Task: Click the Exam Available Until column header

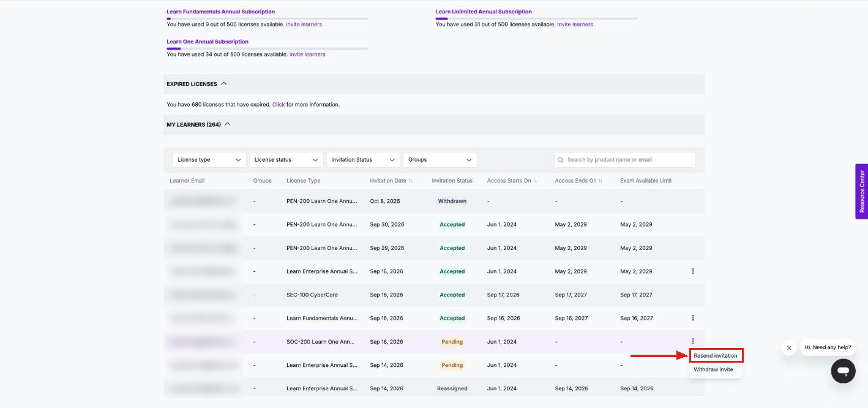Action: [x=646, y=181]
